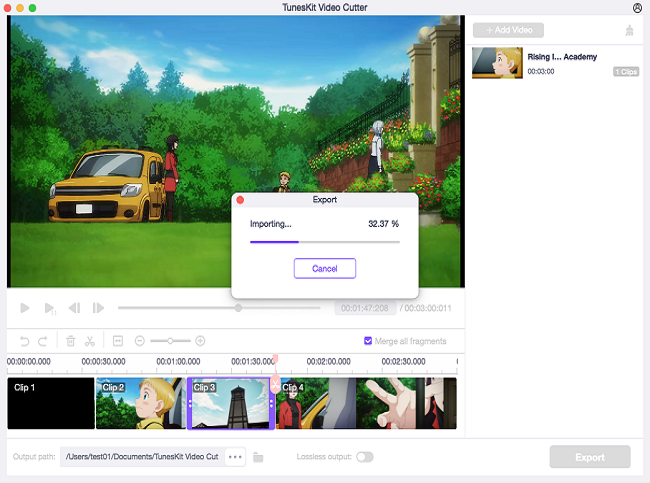Viewport: 650px width, 483px height.
Task: Click the 32.37 % progress text
Action: (383, 224)
